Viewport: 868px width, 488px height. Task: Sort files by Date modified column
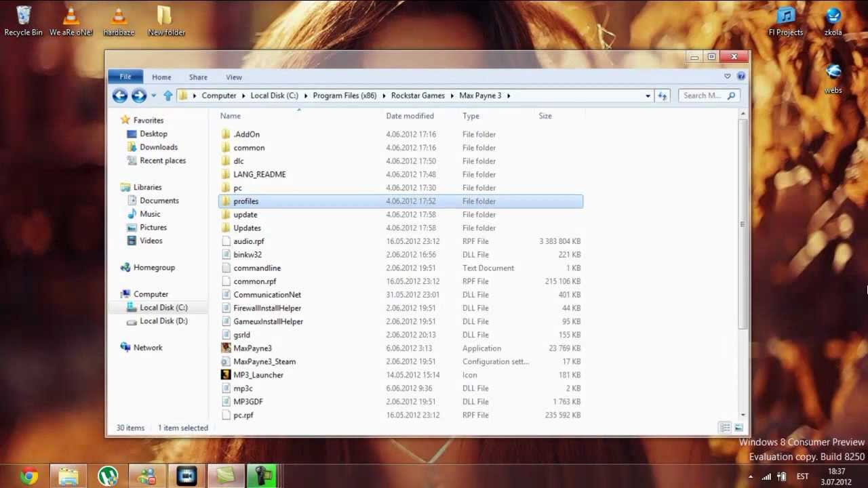[410, 116]
